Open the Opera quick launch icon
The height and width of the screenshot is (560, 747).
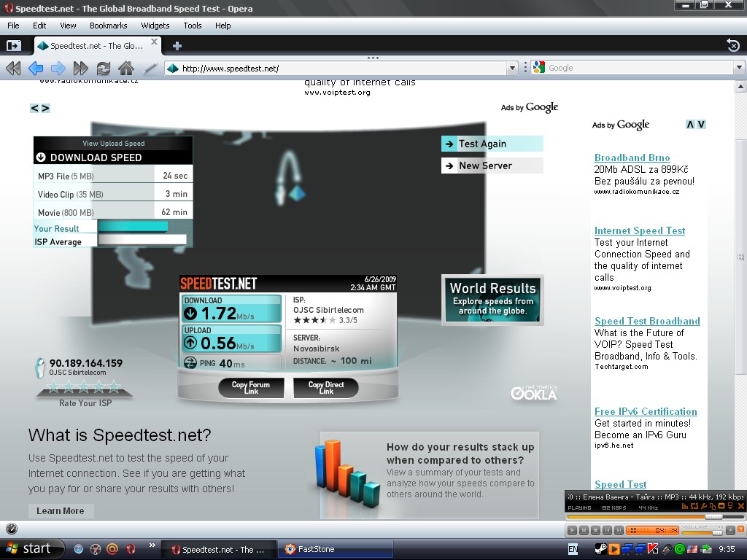[x=131, y=549]
